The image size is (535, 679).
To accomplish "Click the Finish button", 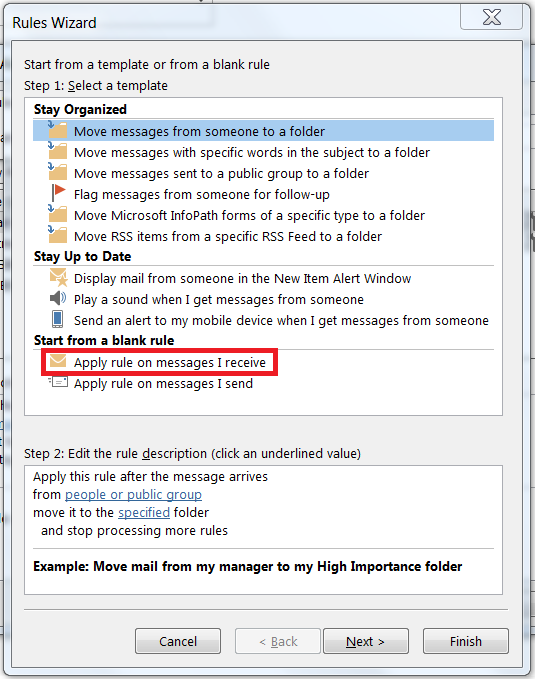I will (x=466, y=641).
